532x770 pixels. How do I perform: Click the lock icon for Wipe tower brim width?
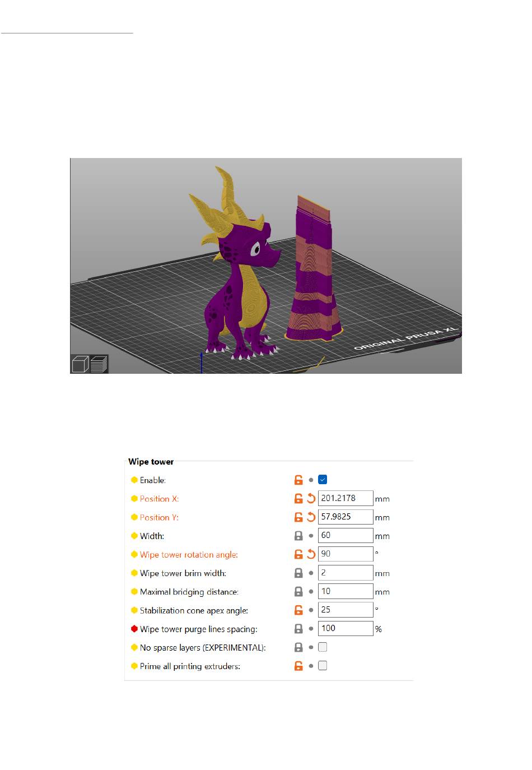pyautogui.click(x=298, y=573)
